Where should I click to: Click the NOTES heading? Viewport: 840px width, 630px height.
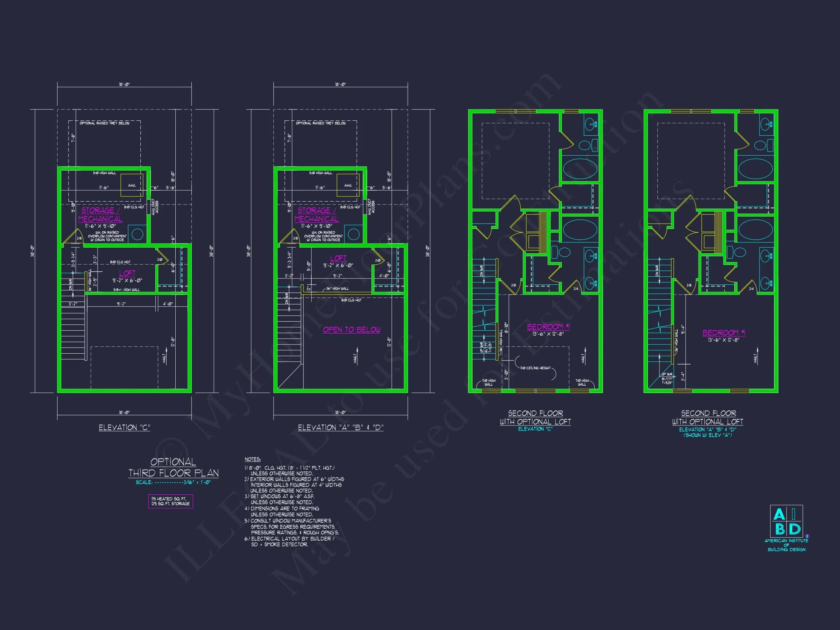(253, 459)
